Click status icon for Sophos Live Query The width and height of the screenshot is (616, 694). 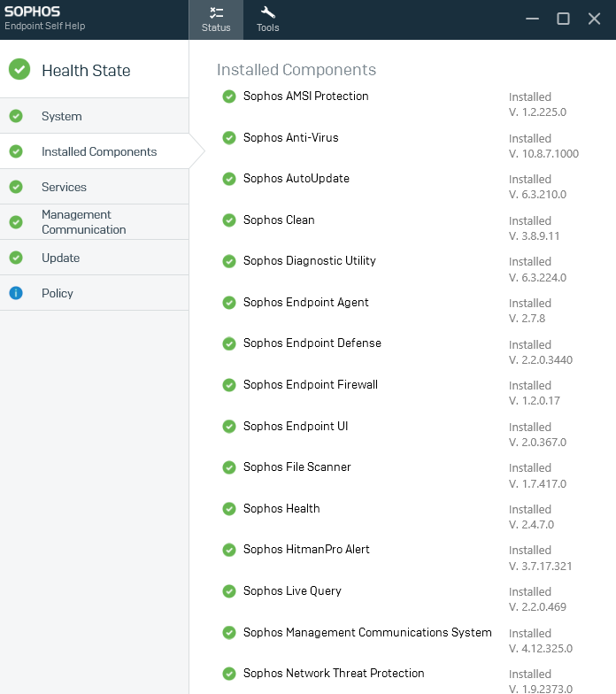[229, 591]
